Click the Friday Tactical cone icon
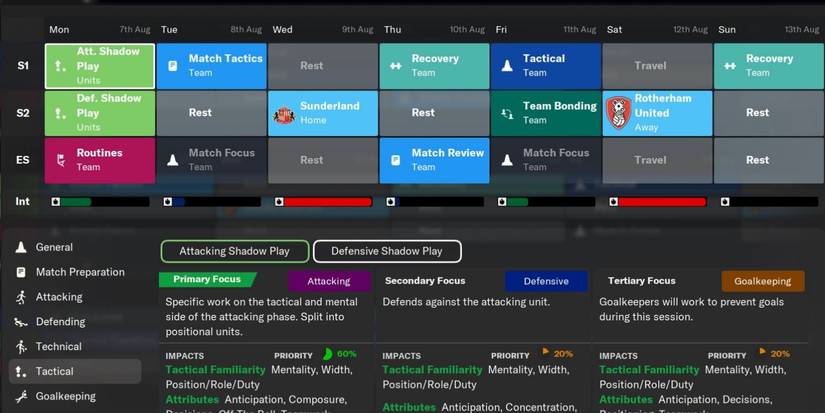Viewport: 825px width, 413px height. click(x=507, y=66)
